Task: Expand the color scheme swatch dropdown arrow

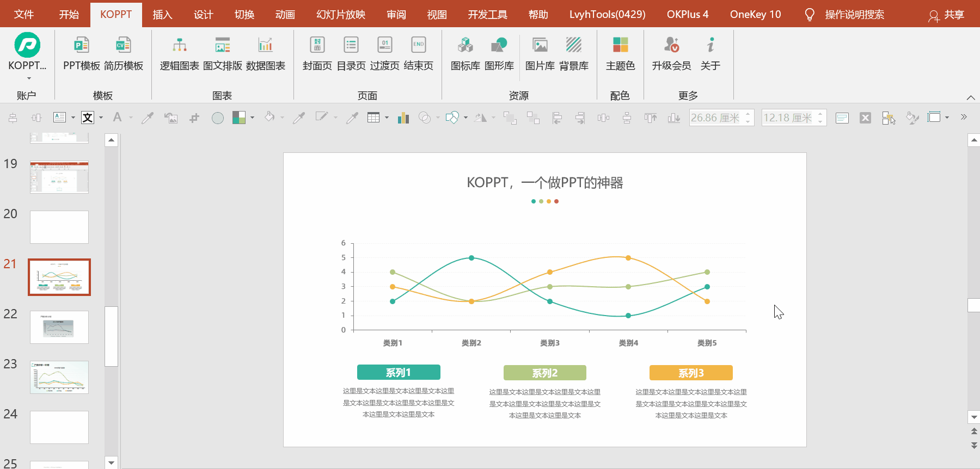Action: (252, 118)
